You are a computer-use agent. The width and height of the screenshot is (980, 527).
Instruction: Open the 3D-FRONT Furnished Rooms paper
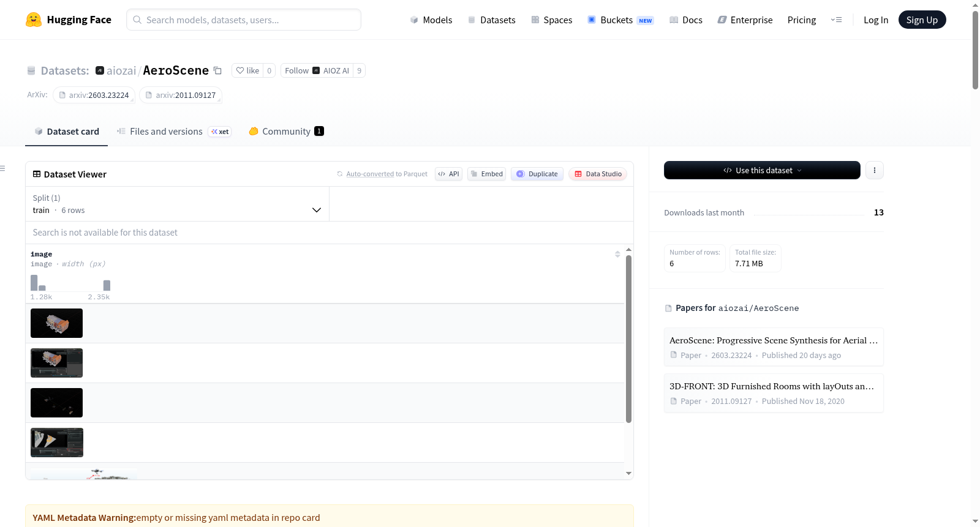774,393
